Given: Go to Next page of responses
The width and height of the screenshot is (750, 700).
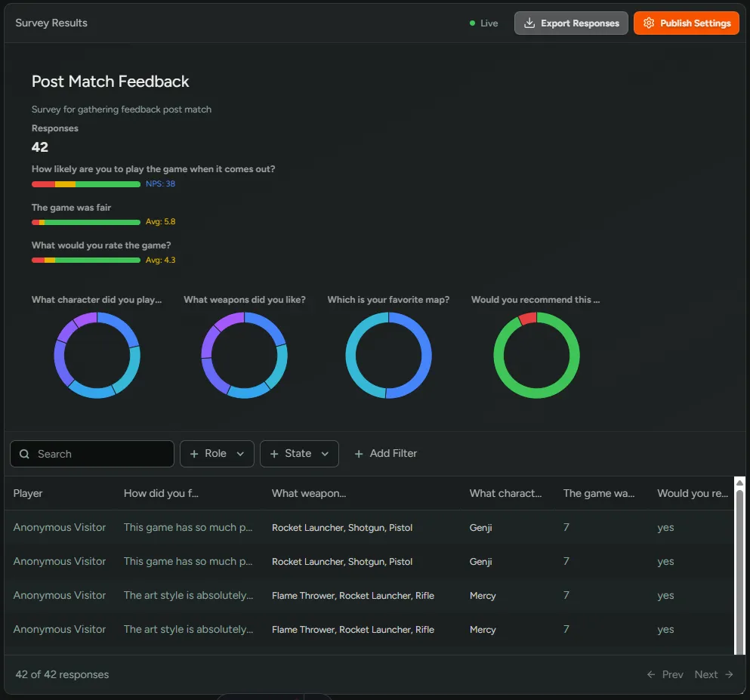Looking at the screenshot, I should (713, 674).
